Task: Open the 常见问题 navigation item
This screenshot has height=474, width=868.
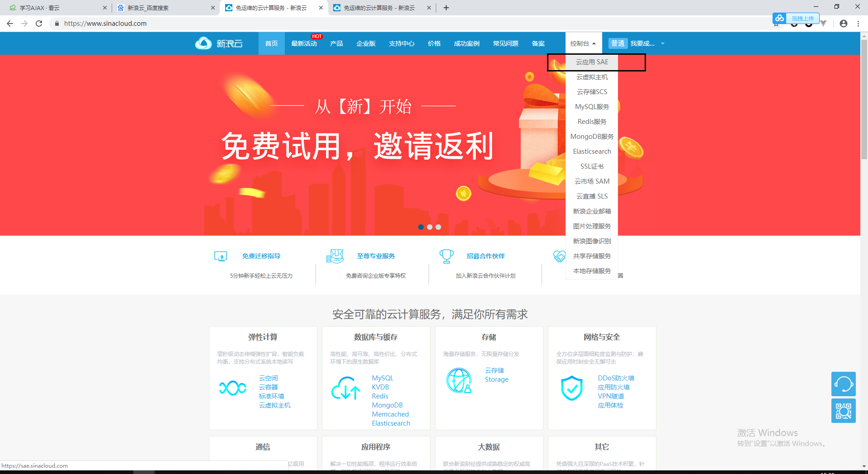Action: [505, 43]
